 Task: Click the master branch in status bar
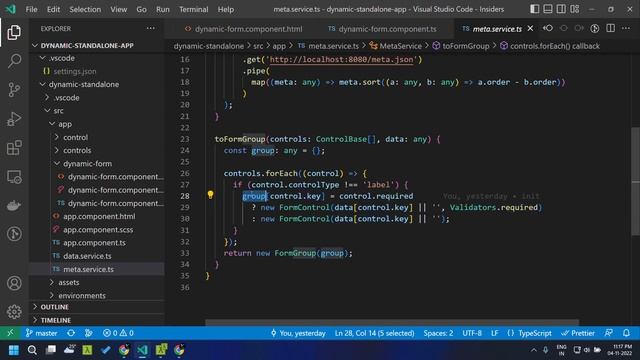pyautogui.click(x=42, y=333)
